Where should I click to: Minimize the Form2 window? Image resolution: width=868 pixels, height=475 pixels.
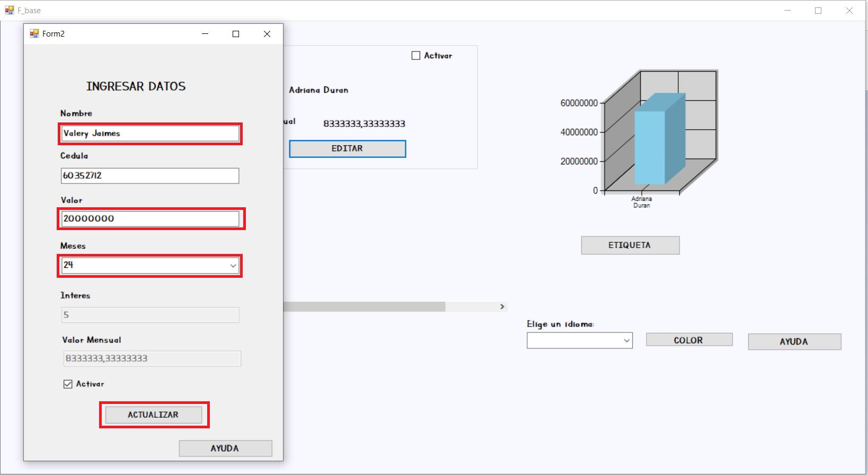205,34
